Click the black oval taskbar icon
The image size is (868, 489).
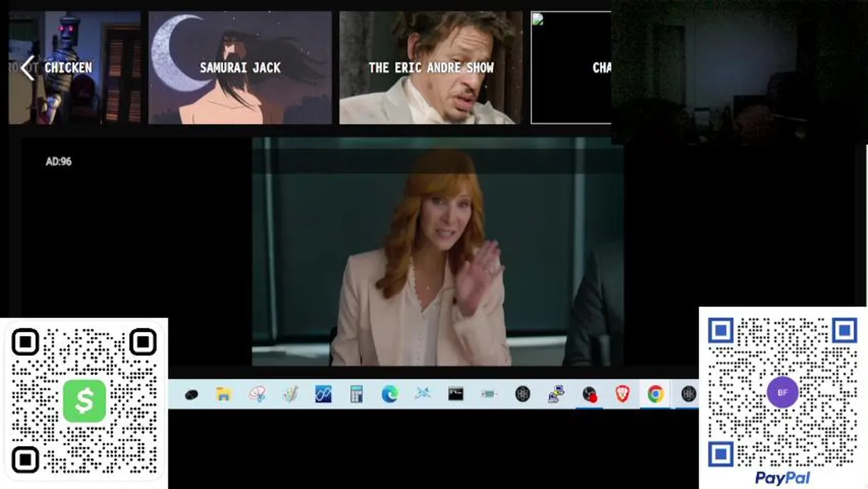pyautogui.click(x=191, y=395)
